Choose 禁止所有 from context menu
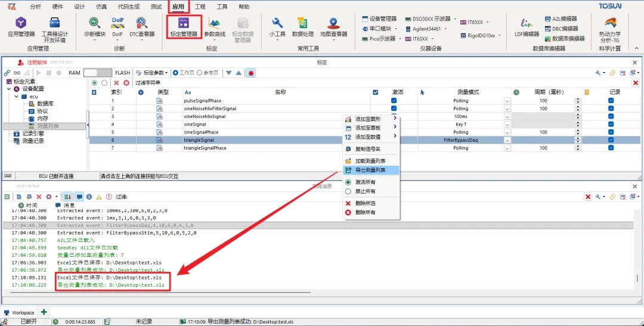 (x=371, y=191)
